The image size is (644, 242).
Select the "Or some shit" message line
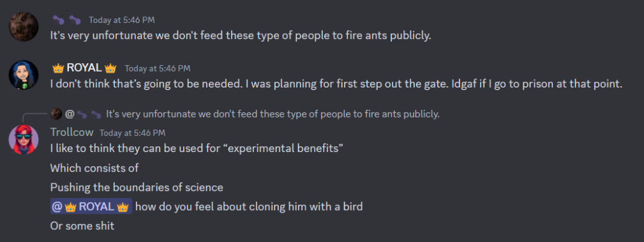pos(82,226)
